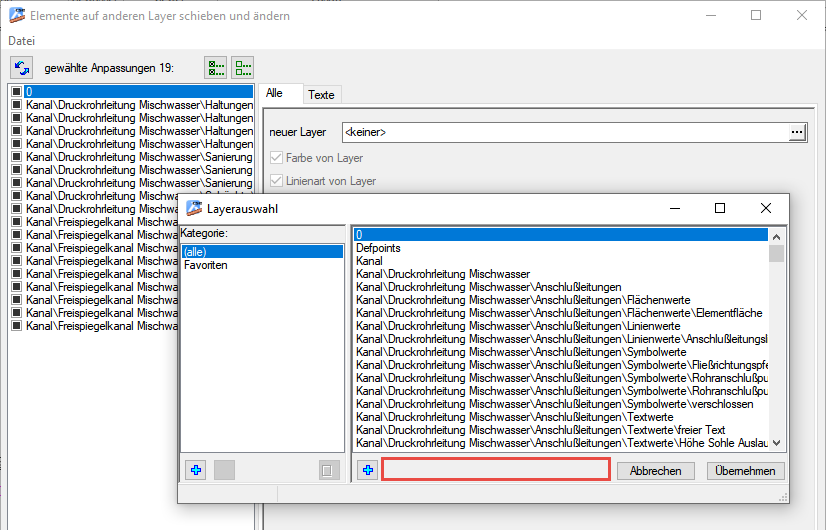The height and width of the screenshot is (530, 826).
Task: Add a new layer with the plus icon
Action: (368, 471)
